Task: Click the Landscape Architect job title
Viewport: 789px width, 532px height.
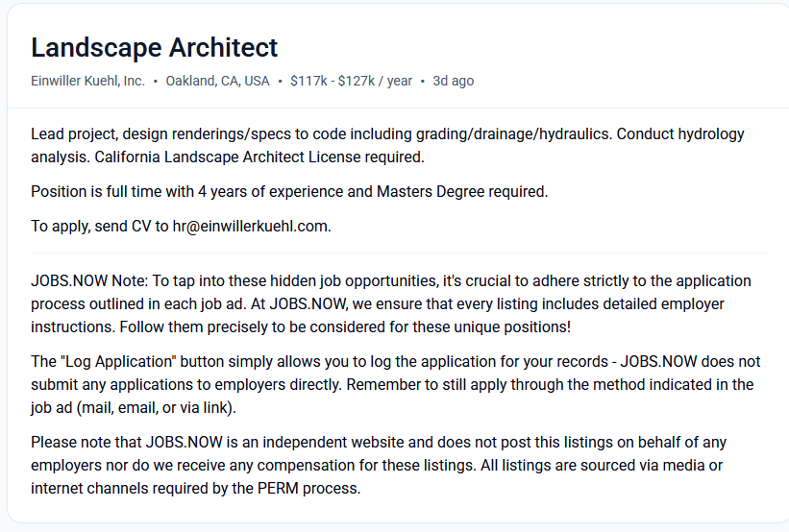Action: (x=154, y=47)
